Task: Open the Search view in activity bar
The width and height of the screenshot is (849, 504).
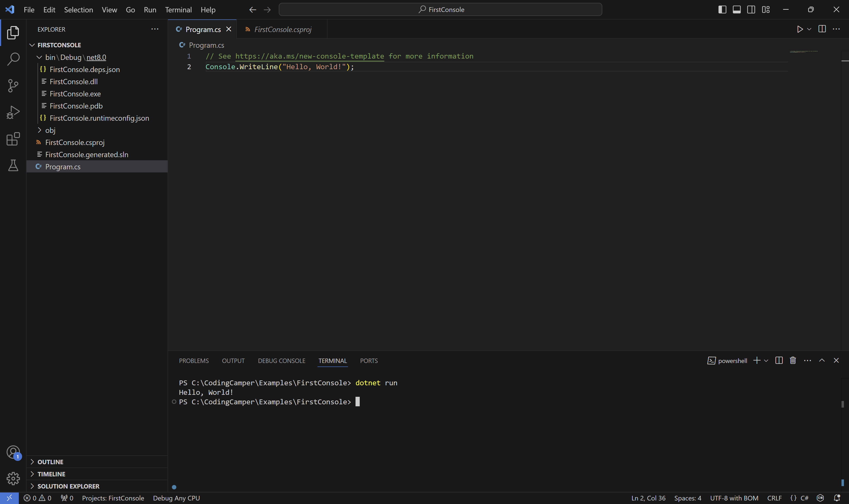Action: (13, 59)
